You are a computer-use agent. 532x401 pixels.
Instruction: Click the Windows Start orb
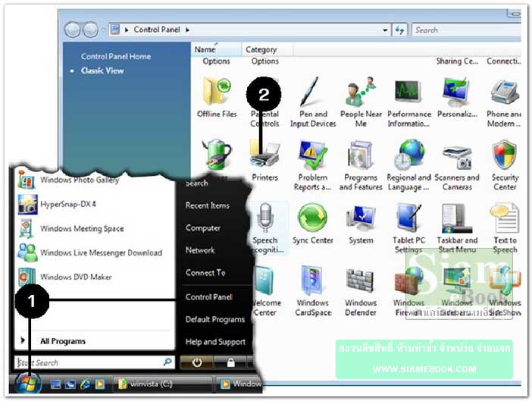pyautogui.click(x=28, y=383)
